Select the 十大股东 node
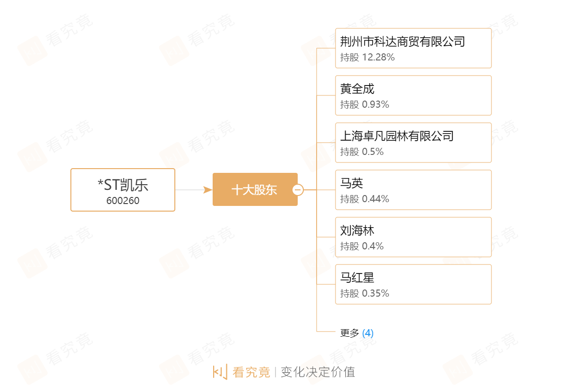The height and width of the screenshot is (392, 568). [x=255, y=189]
